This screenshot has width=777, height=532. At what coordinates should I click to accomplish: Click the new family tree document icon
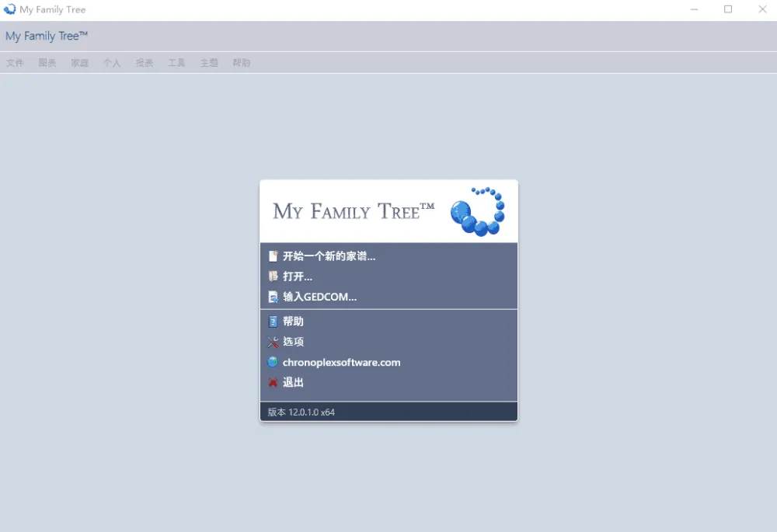(x=273, y=255)
